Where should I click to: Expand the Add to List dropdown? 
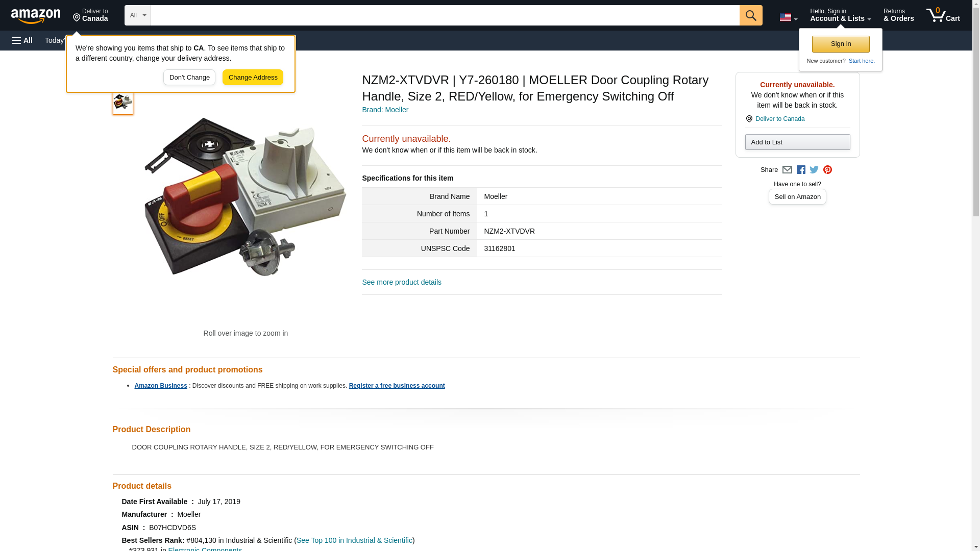(797, 142)
